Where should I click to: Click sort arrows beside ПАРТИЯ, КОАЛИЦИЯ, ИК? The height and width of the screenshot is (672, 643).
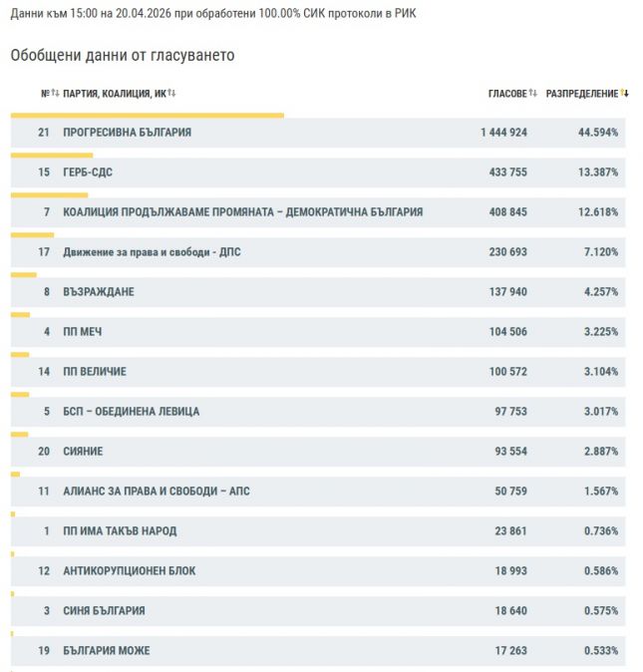point(171,94)
